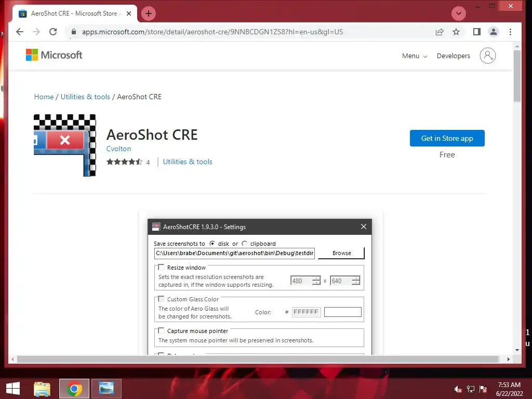
Task: Go back to the previous page
Action: (x=20, y=32)
